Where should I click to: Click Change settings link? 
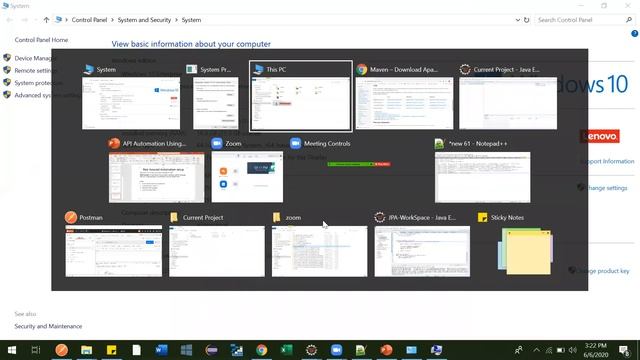click(607, 188)
